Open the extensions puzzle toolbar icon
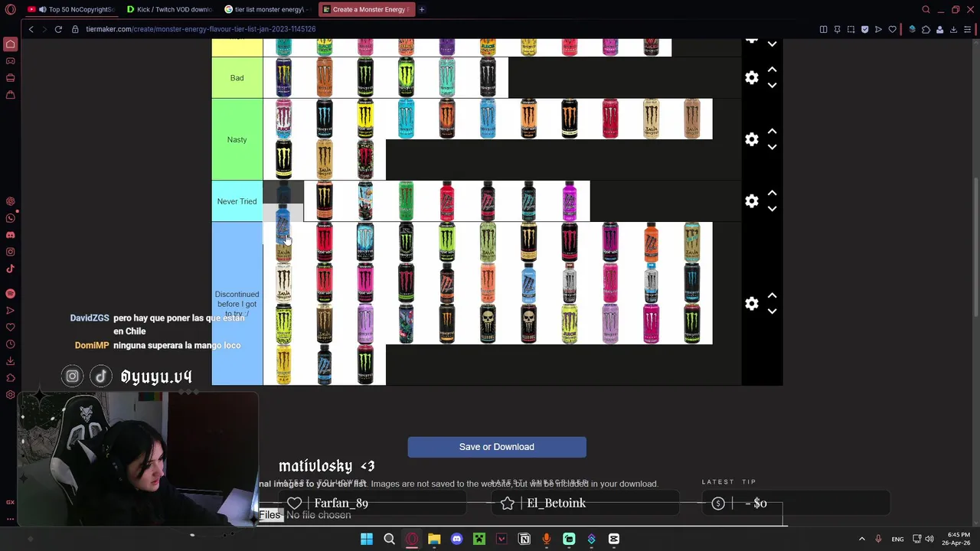980x551 pixels. [926, 29]
